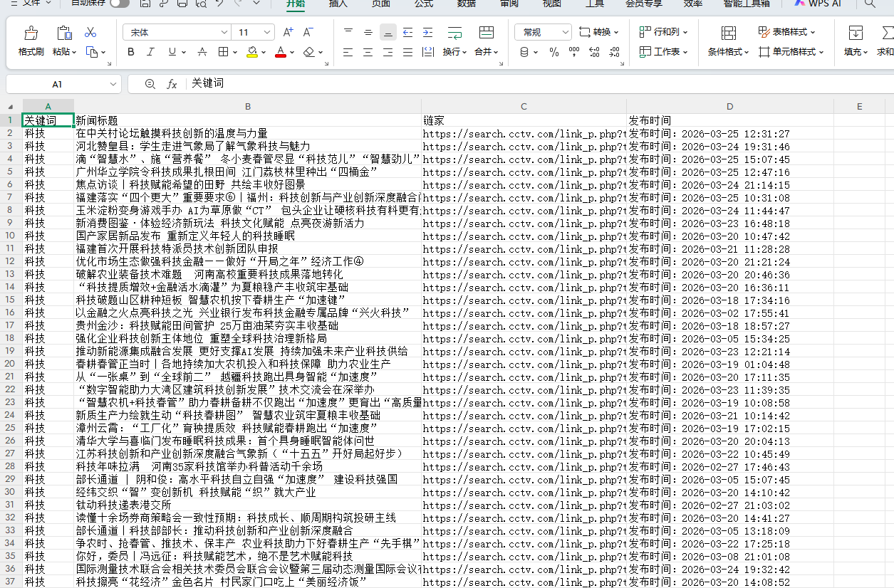Open the WPS AI tab
This screenshot has height=588, width=894.
tap(816, 4)
